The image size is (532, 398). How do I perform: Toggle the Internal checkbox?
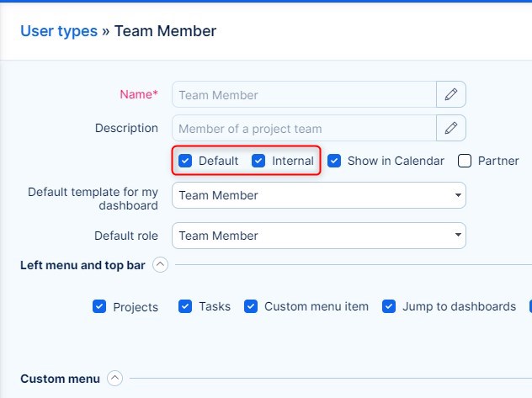coord(259,161)
